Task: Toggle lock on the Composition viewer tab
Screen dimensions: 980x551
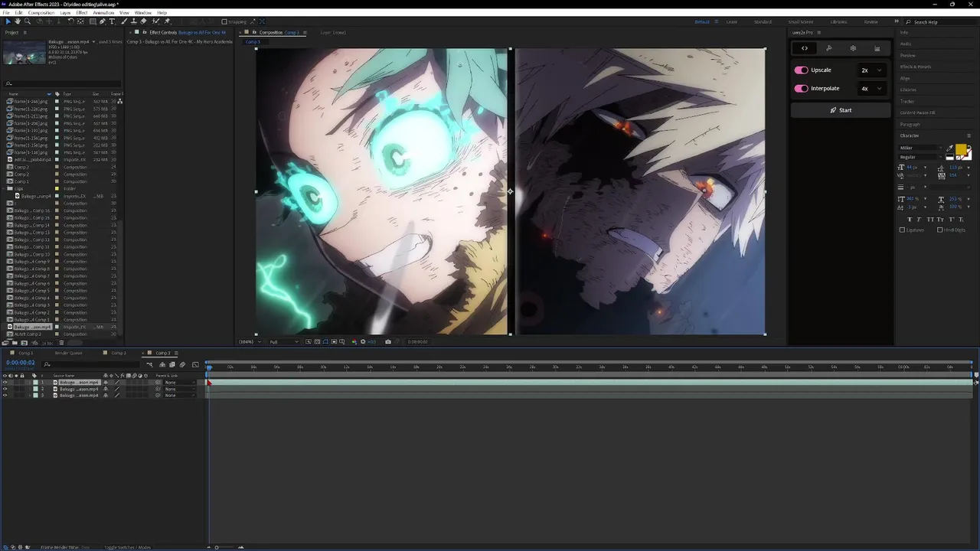Action: [253, 32]
